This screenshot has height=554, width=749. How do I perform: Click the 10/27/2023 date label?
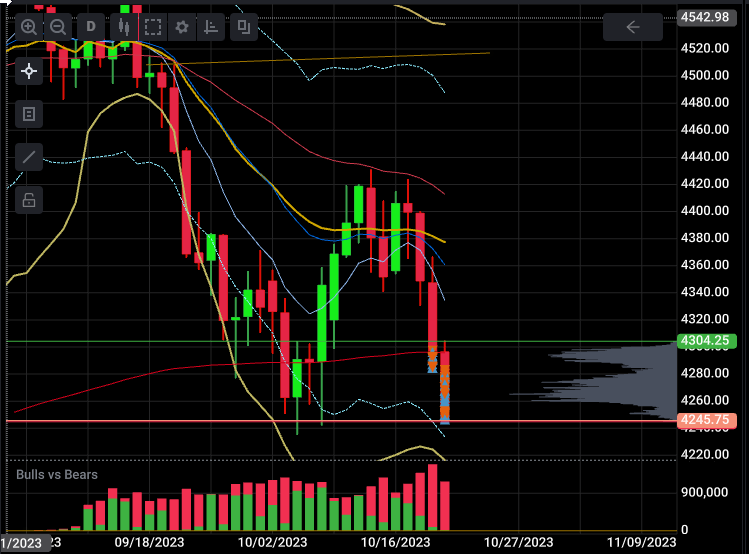(519, 542)
